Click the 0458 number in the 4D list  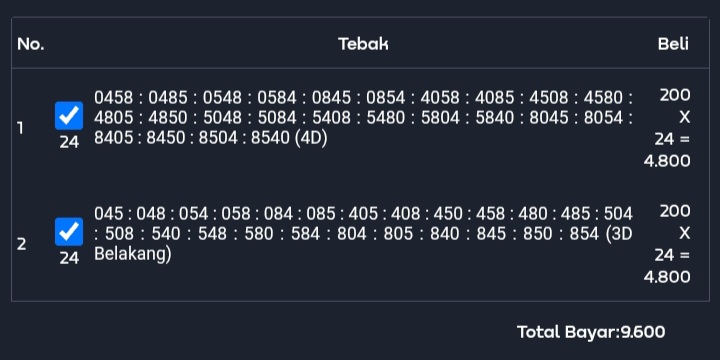click(113, 98)
